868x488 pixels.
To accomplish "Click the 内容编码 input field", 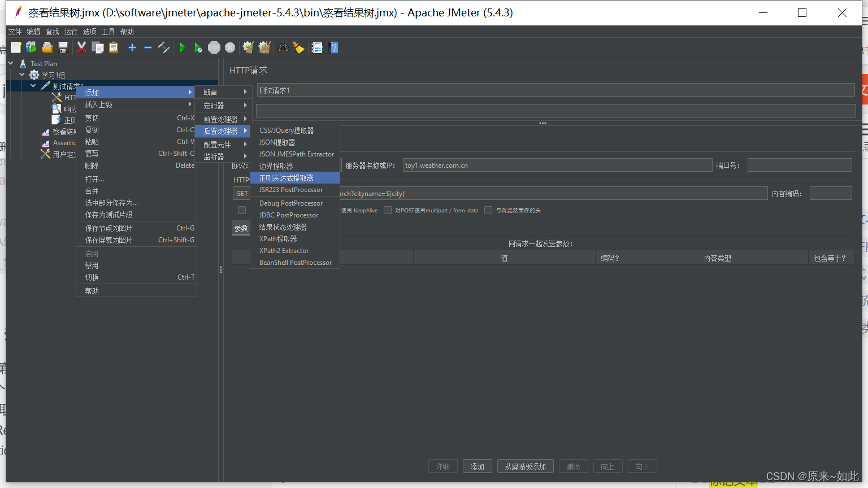I will coord(831,193).
